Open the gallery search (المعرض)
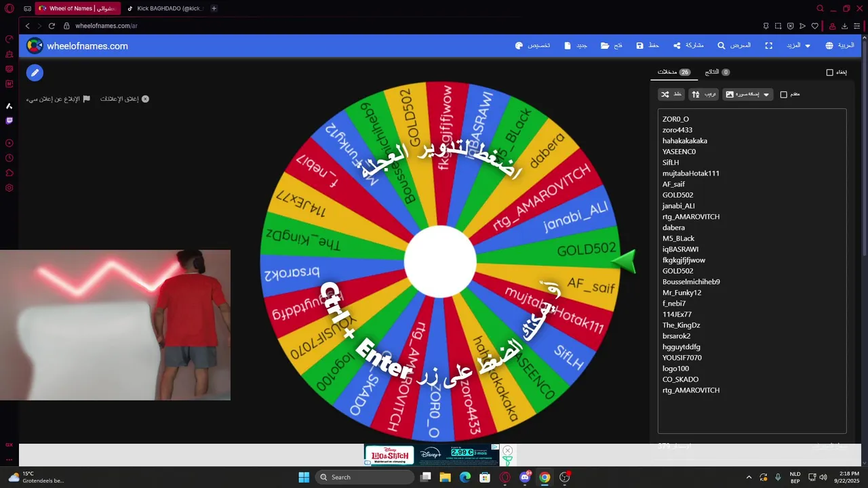 734,45
